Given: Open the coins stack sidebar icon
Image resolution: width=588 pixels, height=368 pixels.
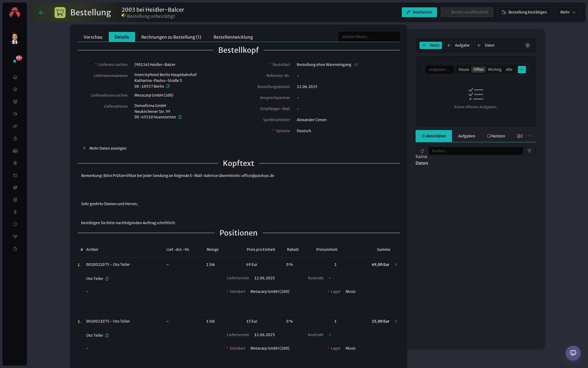Looking at the screenshot, I should (15, 188).
